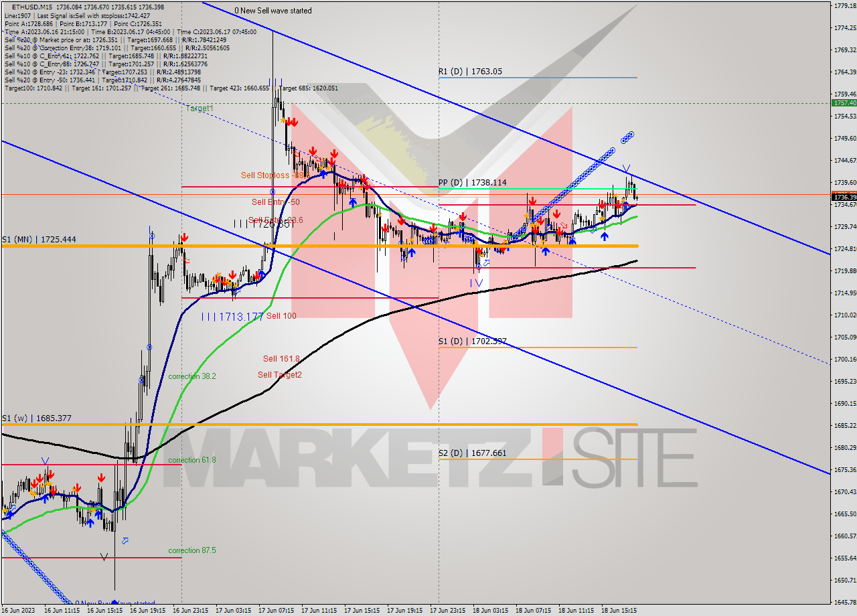The height and width of the screenshot is (616, 857).
Task: Select '17 Jun 23:15' on the time axis
Action: 447,611
